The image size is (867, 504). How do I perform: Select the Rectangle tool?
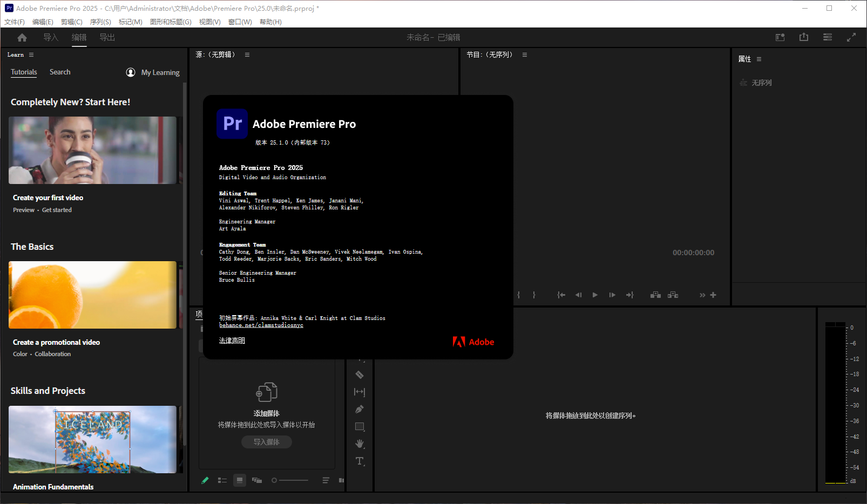tap(360, 426)
